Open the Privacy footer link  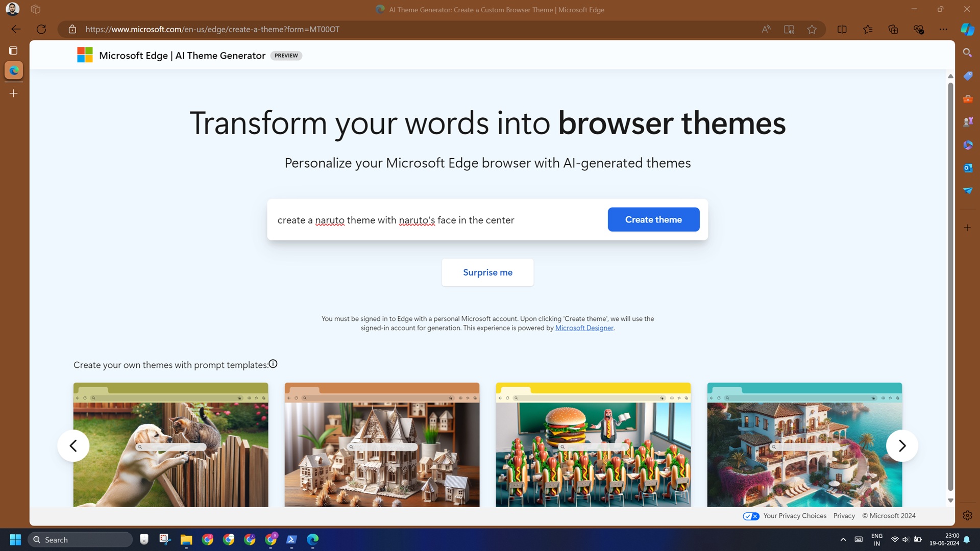[x=844, y=516]
